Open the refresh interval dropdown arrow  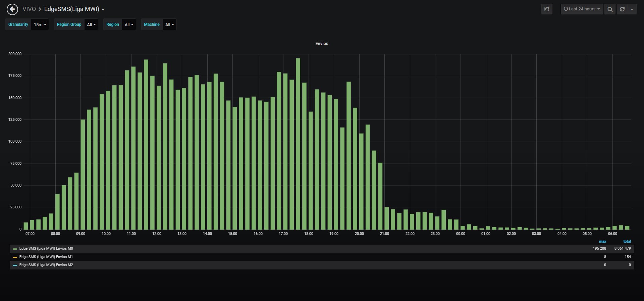(x=632, y=9)
